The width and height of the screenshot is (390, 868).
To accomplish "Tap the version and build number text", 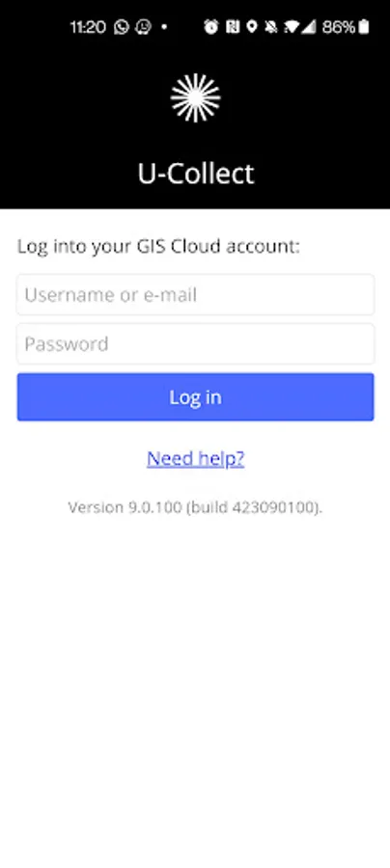I will [195, 507].
